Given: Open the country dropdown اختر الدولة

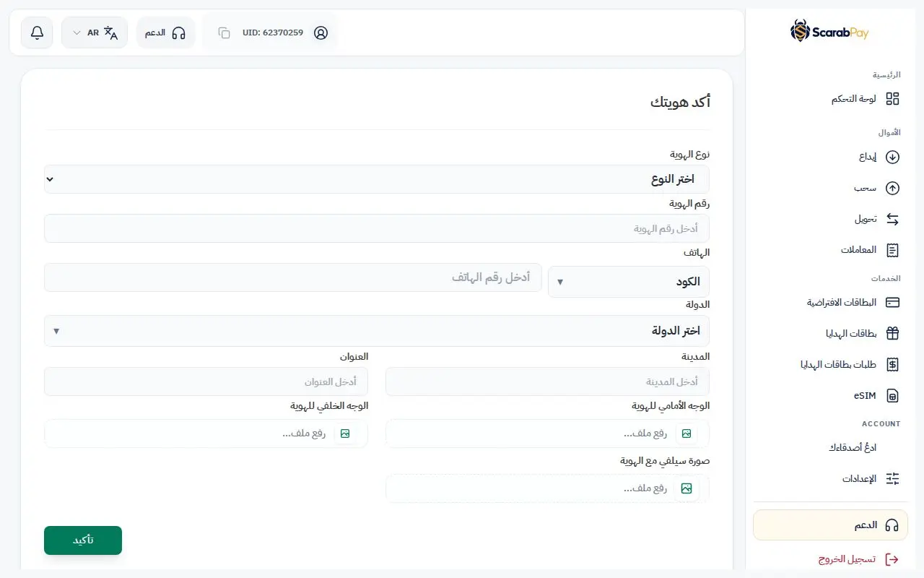Looking at the screenshot, I should (377, 331).
